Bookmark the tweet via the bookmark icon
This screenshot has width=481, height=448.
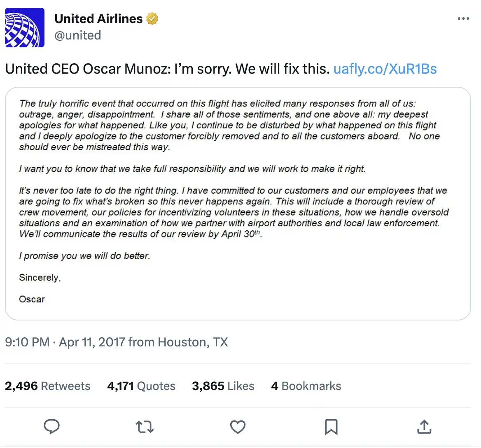click(331, 427)
